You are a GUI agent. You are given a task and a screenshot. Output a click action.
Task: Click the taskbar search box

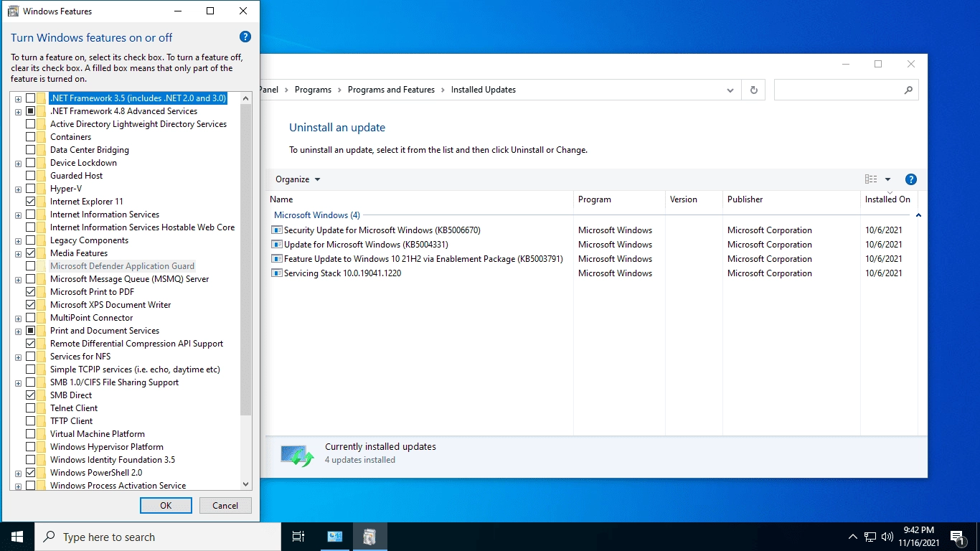click(x=158, y=537)
